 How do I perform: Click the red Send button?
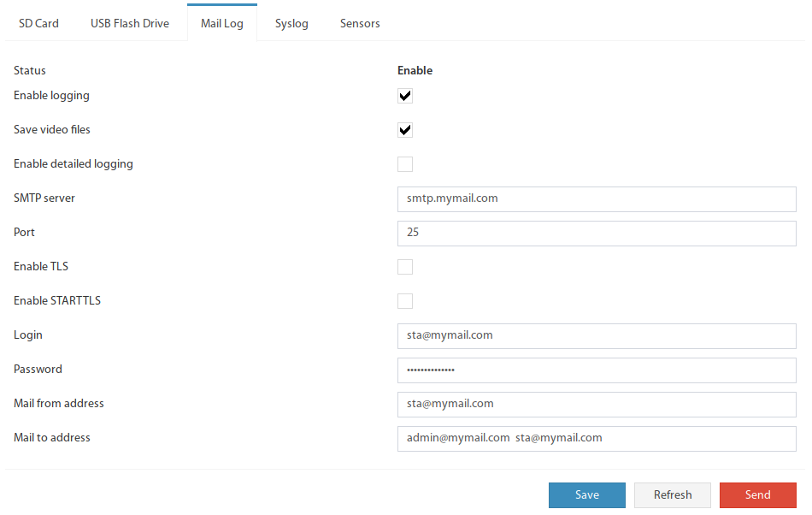757,494
